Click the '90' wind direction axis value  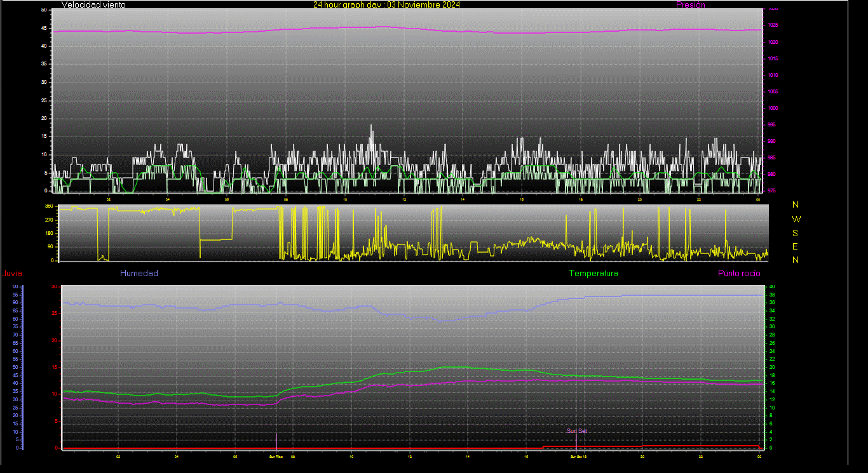pyautogui.click(x=50, y=247)
